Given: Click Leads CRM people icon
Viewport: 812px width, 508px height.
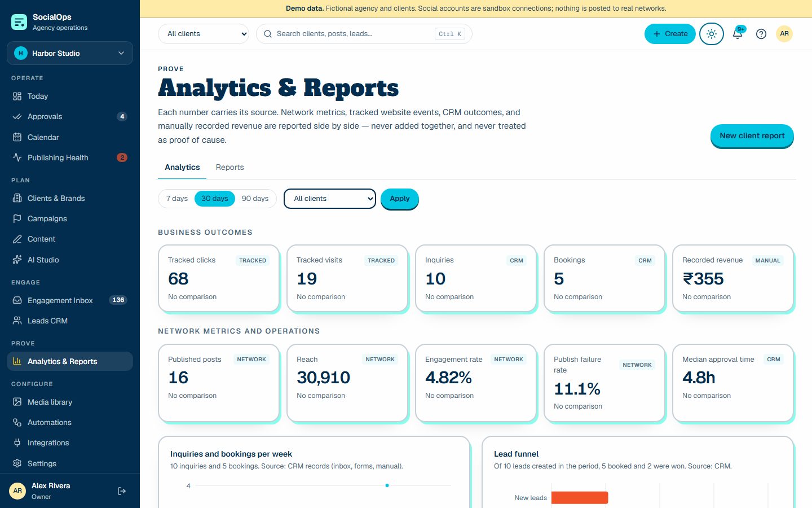Looking at the screenshot, I should point(17,321).
